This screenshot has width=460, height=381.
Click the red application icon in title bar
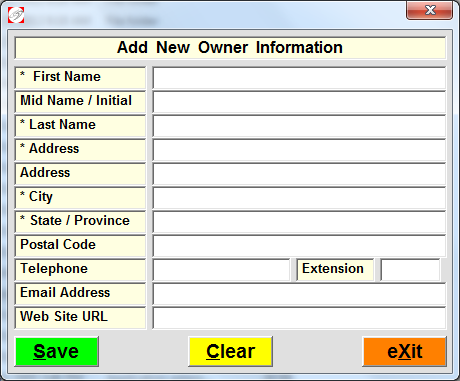click(x=16, y=15)
